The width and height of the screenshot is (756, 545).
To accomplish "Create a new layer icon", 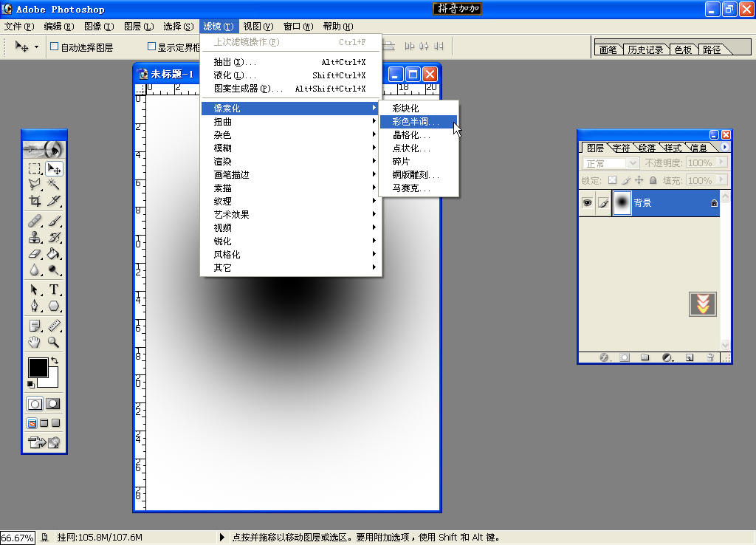I will coord(690,357).
